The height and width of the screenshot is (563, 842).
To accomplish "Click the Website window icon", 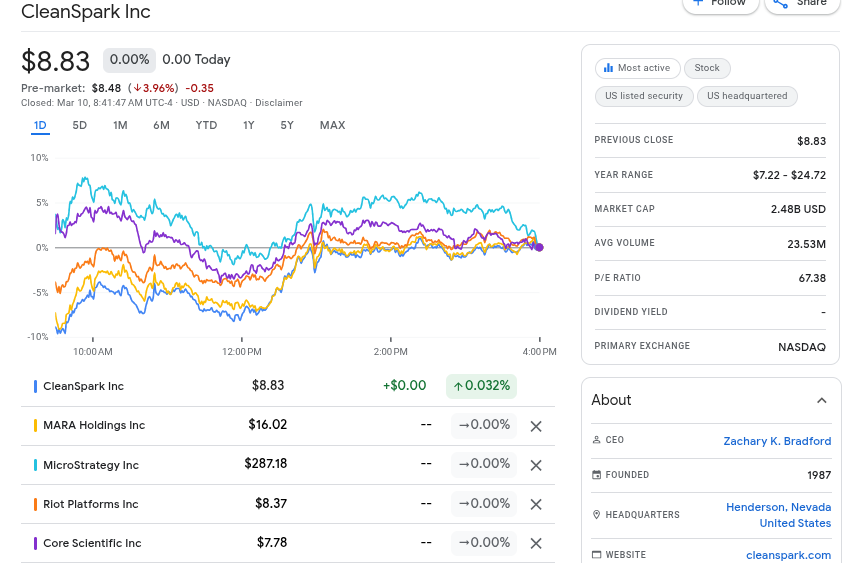I will 596,554.
